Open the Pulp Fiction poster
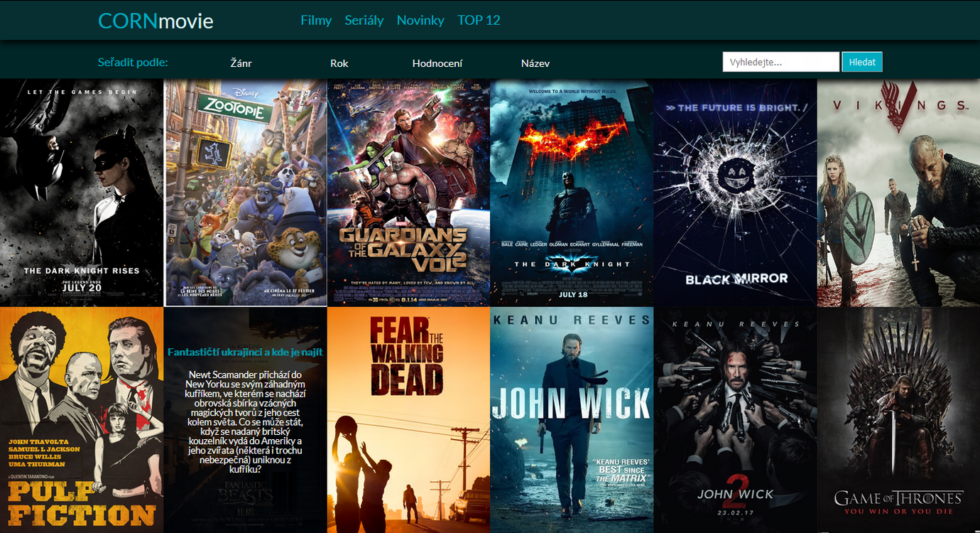 coord(82,420)
